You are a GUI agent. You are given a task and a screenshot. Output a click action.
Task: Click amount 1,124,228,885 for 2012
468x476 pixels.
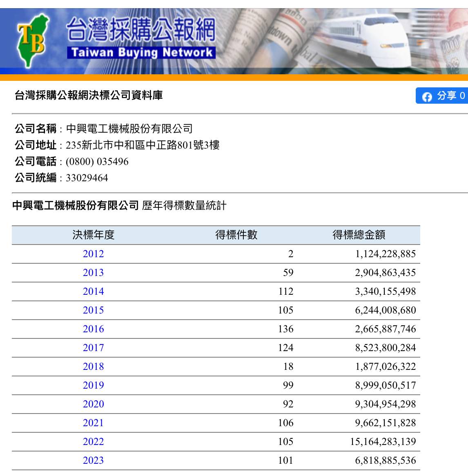tap(386, 254)
